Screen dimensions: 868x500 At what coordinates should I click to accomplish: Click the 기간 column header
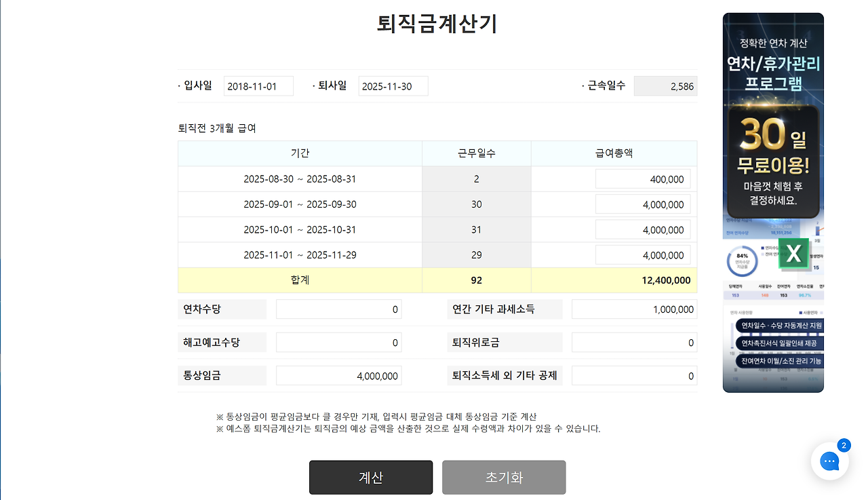click(300, 153)
